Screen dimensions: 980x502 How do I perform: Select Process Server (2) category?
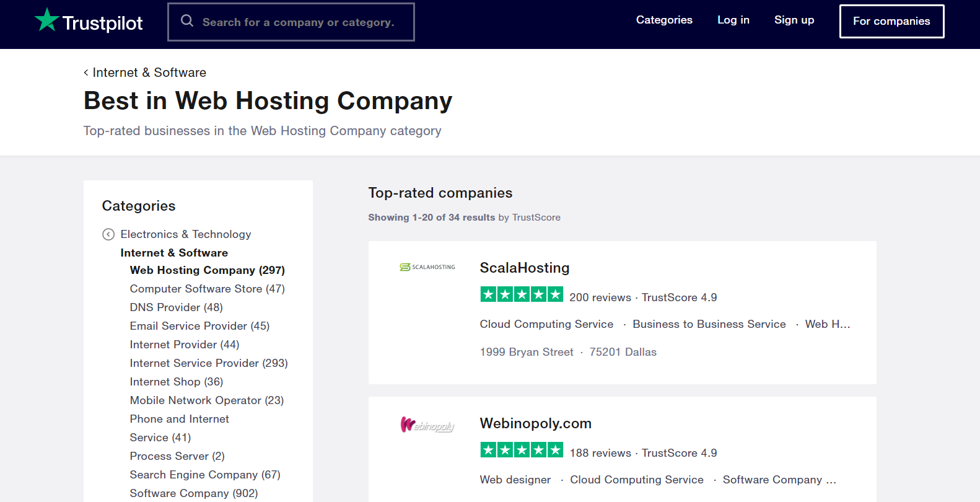[x=177, y=456]
